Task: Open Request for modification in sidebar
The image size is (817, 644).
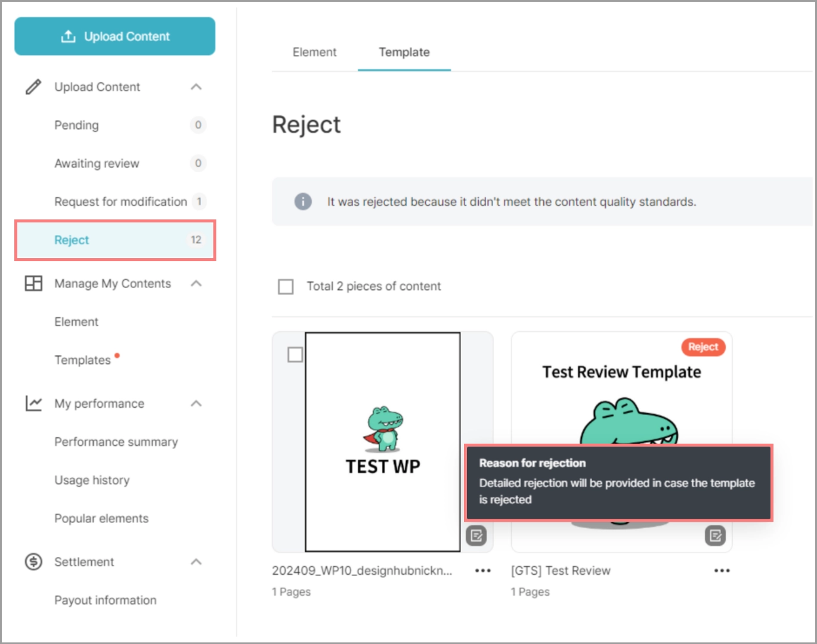Action: tap(120, 202)
